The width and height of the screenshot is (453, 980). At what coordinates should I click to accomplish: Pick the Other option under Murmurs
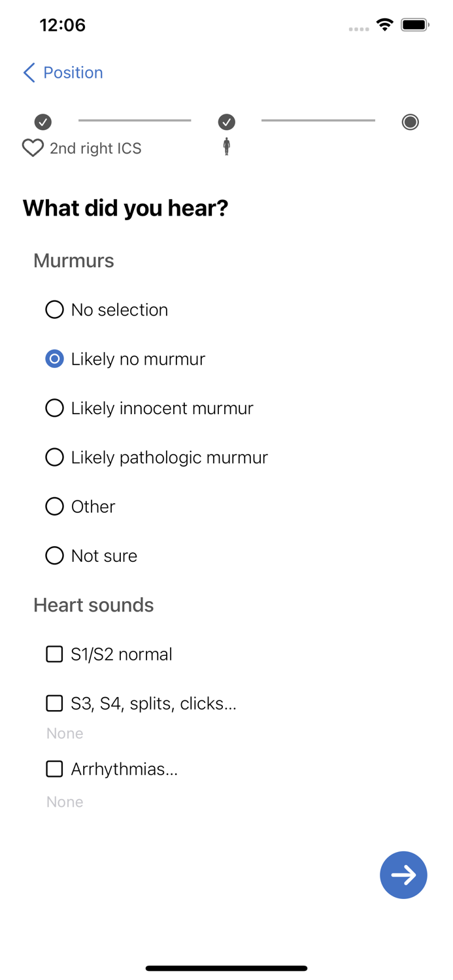(x=54, y=506)
